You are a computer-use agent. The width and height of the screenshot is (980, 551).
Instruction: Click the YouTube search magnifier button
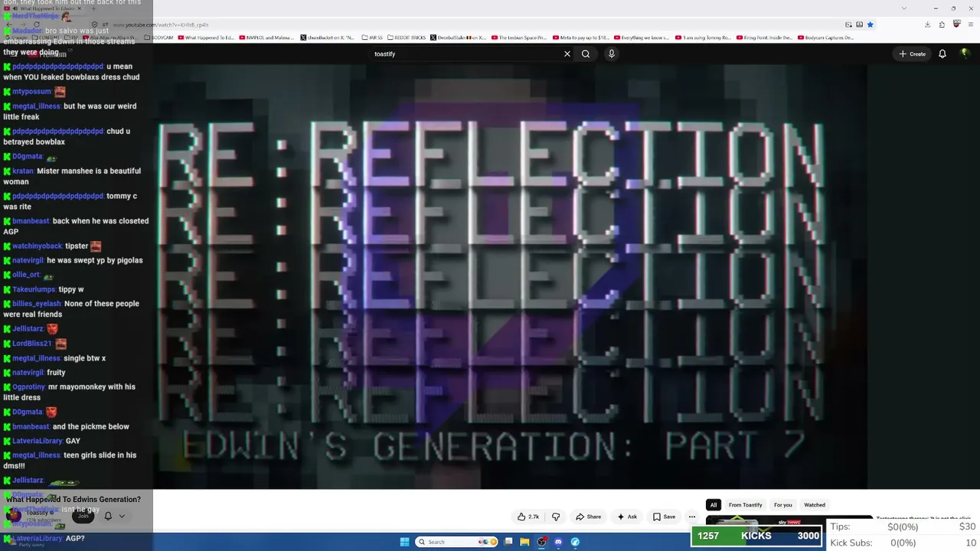tap(586, 54)
